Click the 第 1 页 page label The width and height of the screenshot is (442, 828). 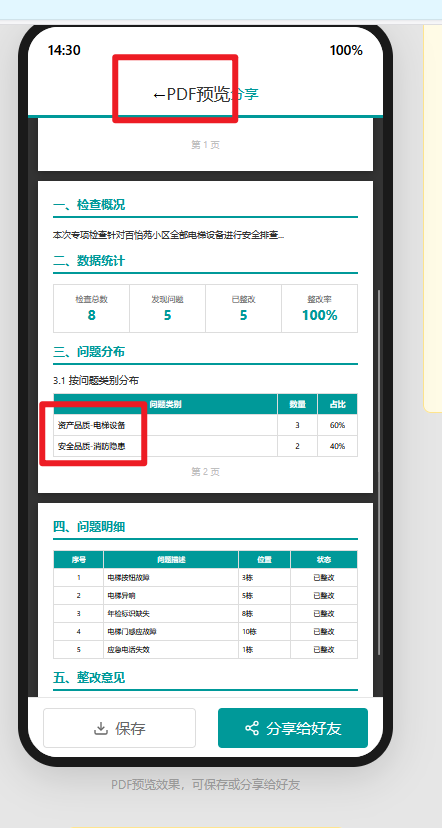coord(205,145)
